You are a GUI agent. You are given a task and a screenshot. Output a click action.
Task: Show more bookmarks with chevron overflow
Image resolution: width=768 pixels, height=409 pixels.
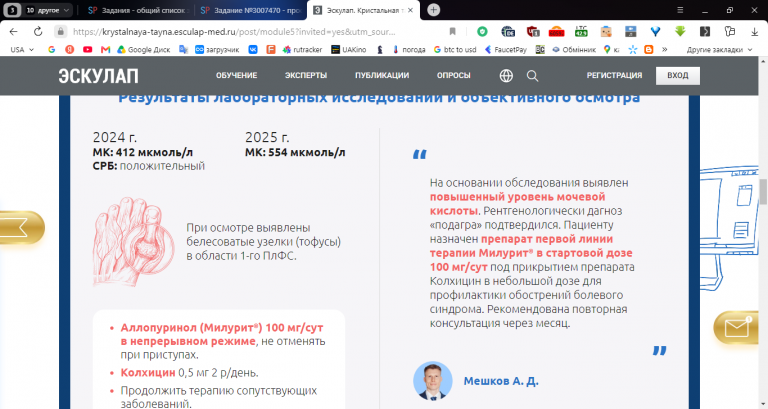pos(665,49)
